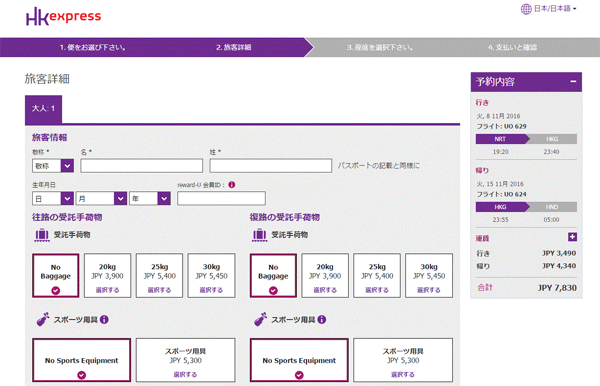Select outbound 20kg baggage JPY 3,900
This screenshot has width=600, height=386.
pos(108,275)
